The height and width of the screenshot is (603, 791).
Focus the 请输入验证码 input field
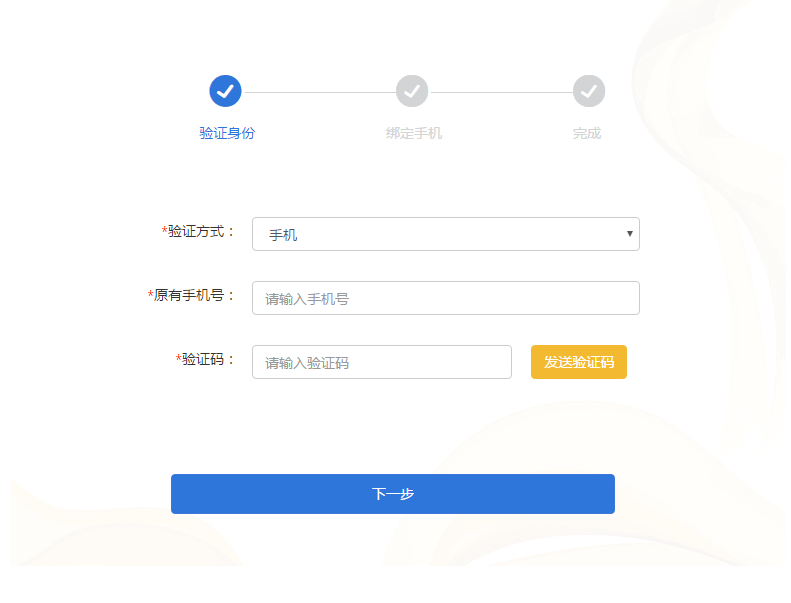click(x=382, y=362)
